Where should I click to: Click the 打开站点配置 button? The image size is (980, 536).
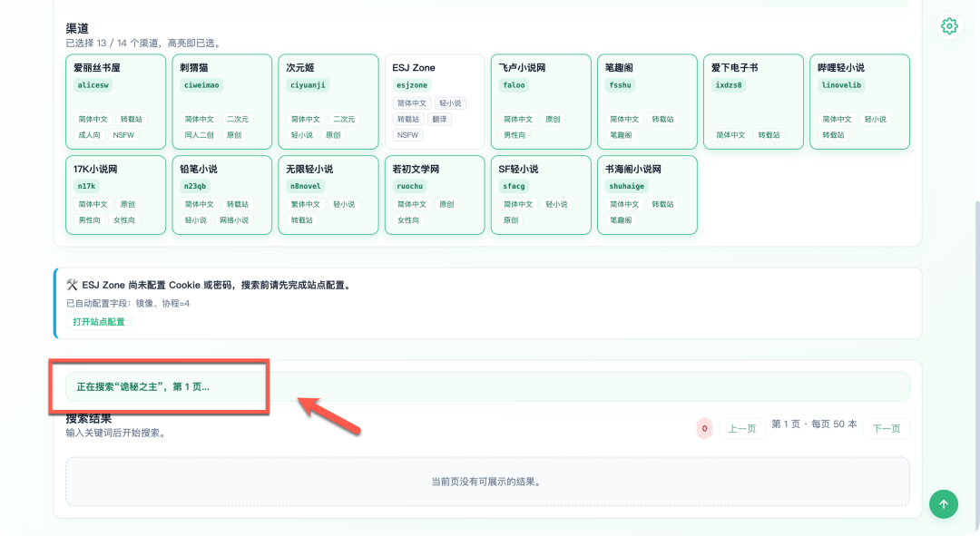99,322
